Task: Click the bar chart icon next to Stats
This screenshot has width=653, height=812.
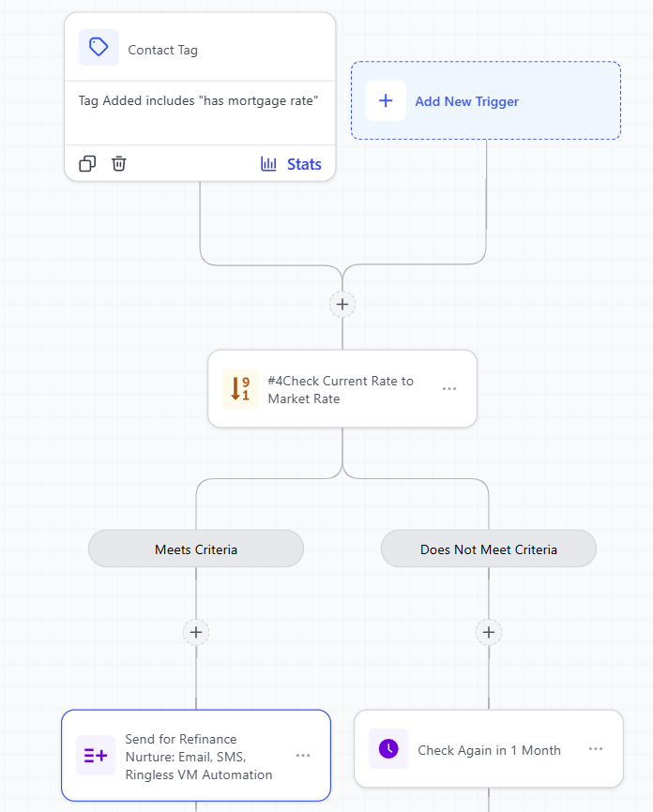Action: (267, 163)
